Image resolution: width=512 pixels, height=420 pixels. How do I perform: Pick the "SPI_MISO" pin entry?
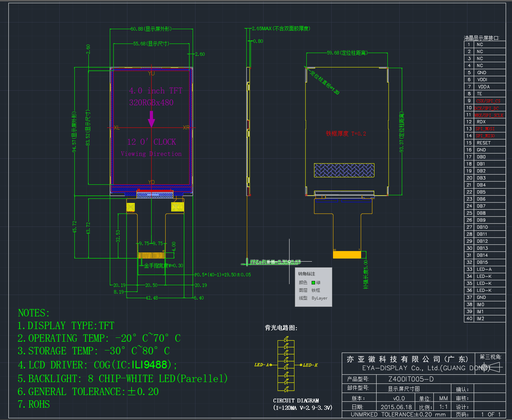(x=485, y=136)
